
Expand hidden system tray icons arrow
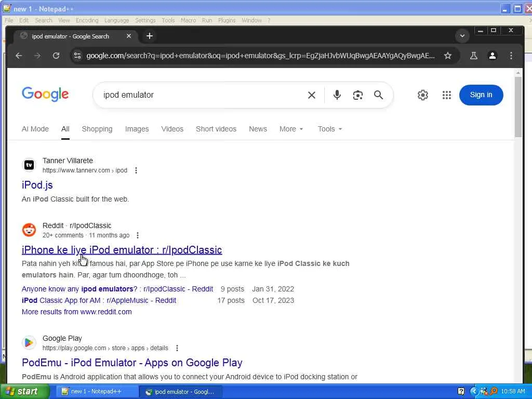click(473, 392)
